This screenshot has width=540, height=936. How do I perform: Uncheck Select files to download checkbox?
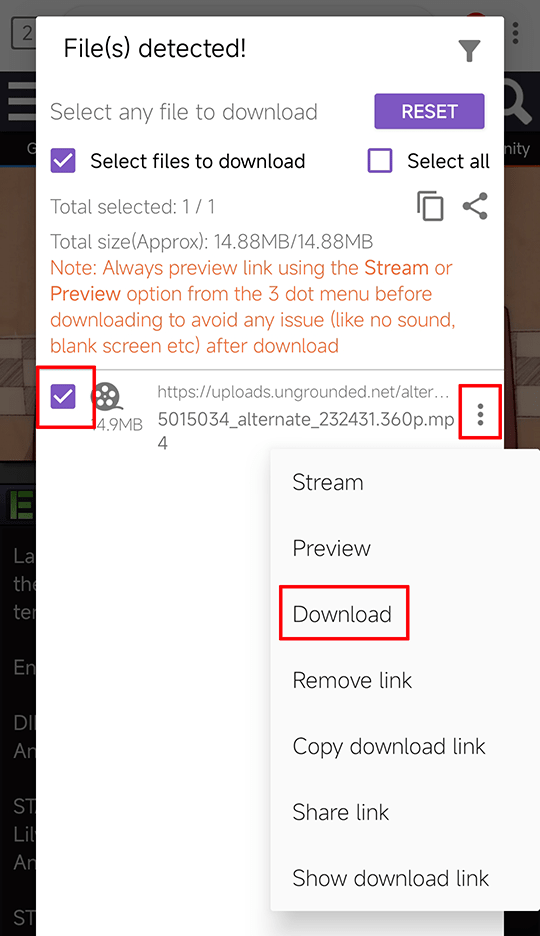63,161
